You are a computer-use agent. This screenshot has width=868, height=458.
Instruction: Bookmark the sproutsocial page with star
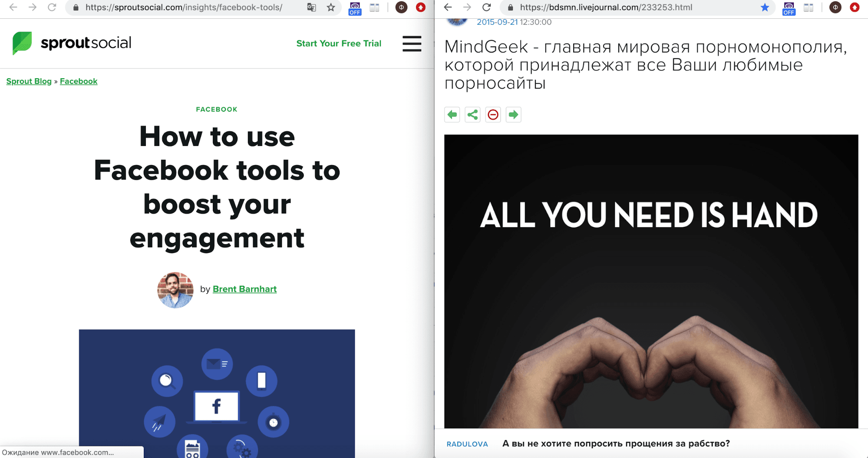[x=331, y=7]
